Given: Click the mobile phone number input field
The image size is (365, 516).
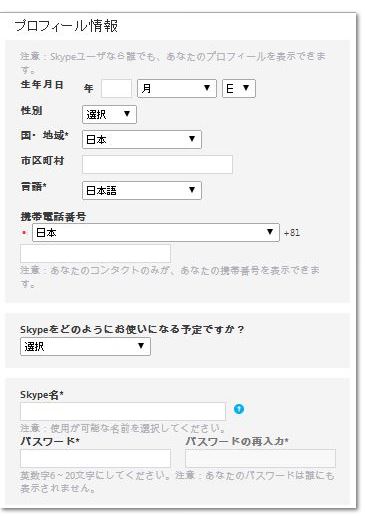Looking at the screenshot, I should point(95,254).
